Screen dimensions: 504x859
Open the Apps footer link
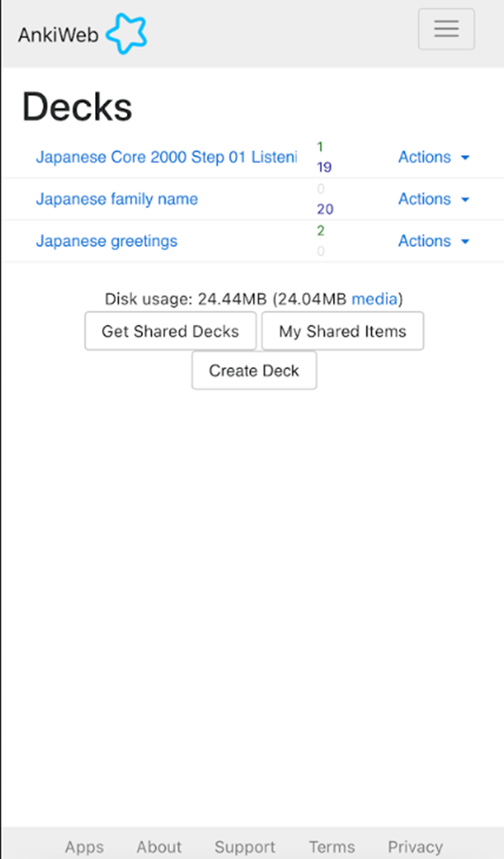85,847
